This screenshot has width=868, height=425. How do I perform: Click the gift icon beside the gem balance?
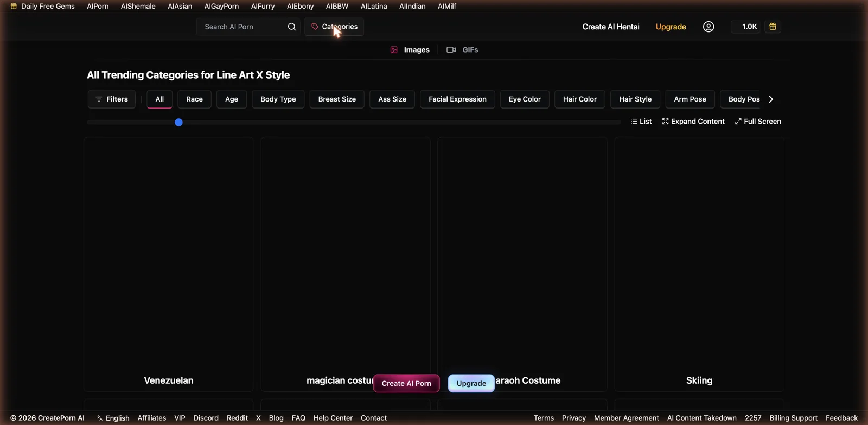[773, 27]
